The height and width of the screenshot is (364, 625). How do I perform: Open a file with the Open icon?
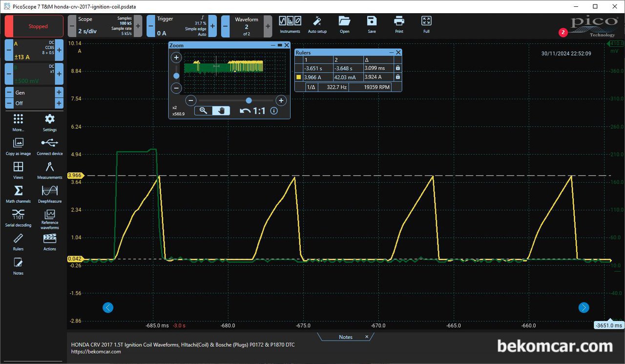tap(345, 24)
